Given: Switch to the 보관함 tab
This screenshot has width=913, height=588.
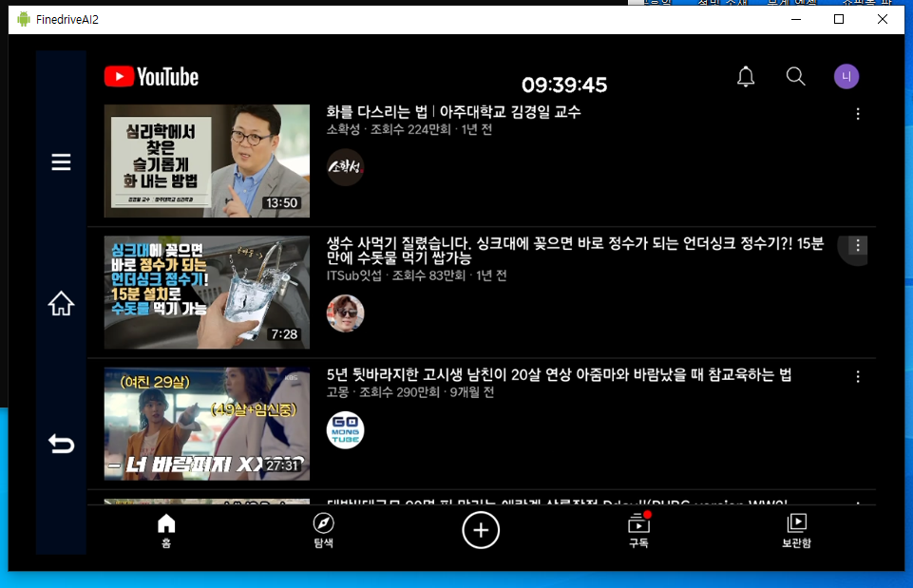Looking at the screenshot, I should 796,530.
